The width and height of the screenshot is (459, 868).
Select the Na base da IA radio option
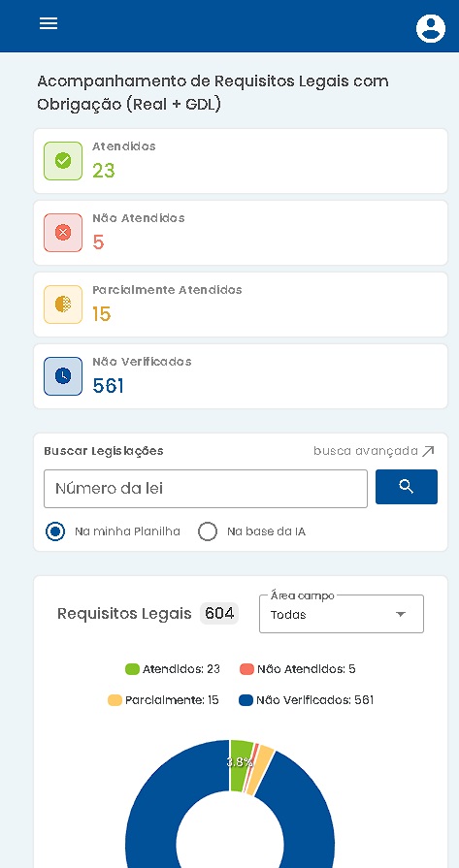tap(207, 532)
